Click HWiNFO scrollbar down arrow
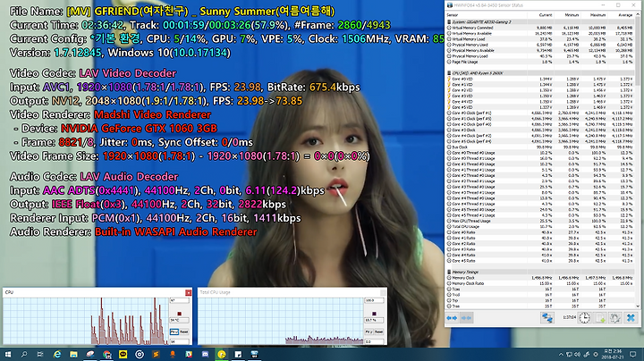The height and width of the screenshot is (361, 644). tap(638, 306)
